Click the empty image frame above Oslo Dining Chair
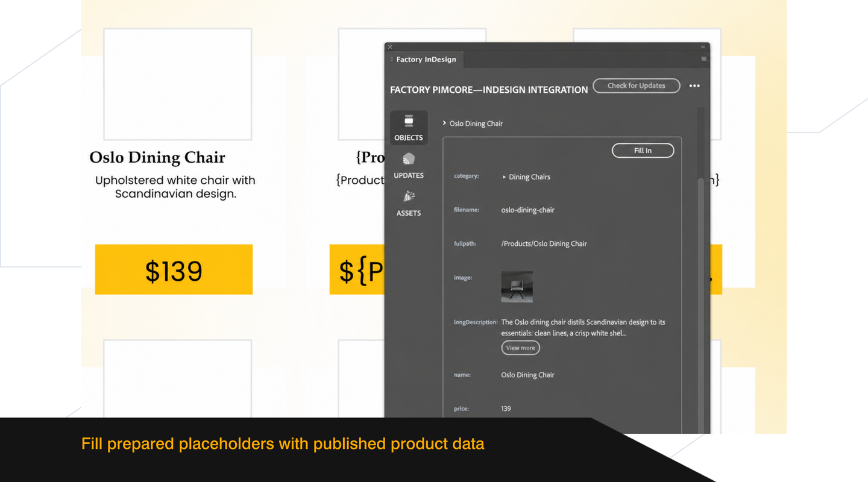The image size is (868, 482). pyautogui.click(x=177, y=84)
